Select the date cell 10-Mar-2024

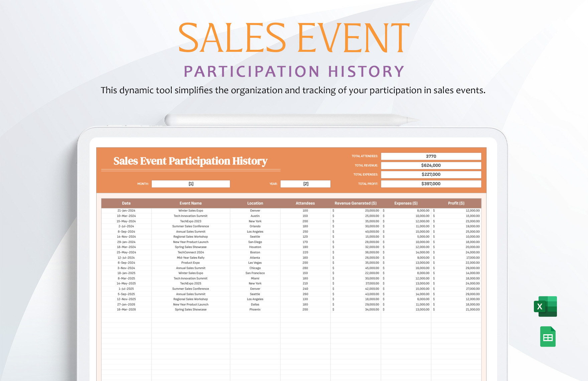(126, 216)
